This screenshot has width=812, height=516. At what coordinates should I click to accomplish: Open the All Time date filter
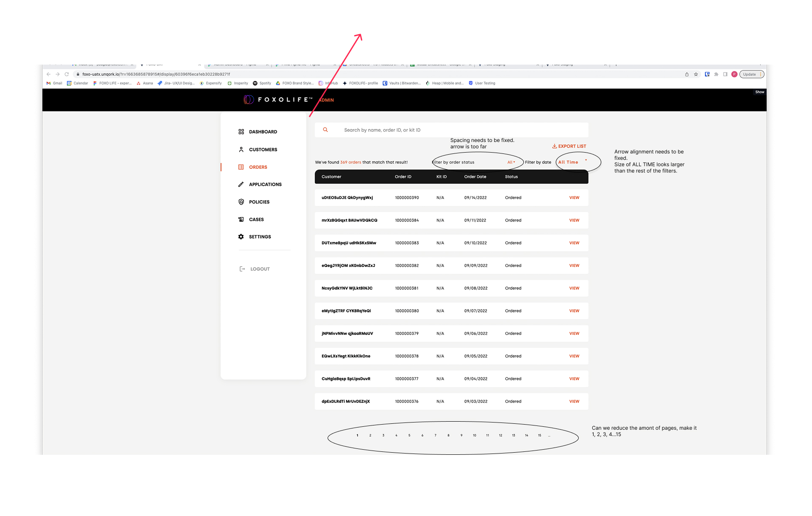(x=573, y=162)
